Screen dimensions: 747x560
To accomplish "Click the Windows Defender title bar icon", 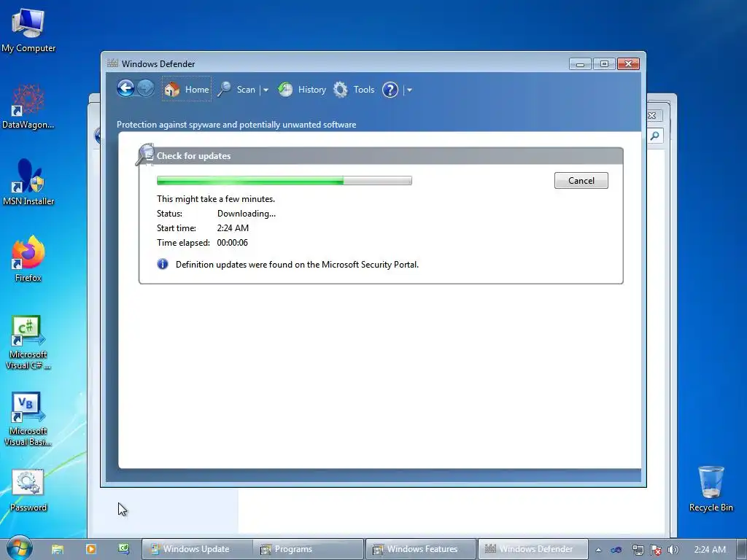I will tap(112, 63).
